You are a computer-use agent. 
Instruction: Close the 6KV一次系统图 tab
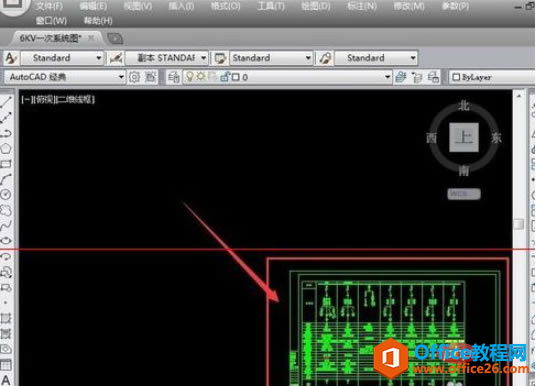click(91, 38)
